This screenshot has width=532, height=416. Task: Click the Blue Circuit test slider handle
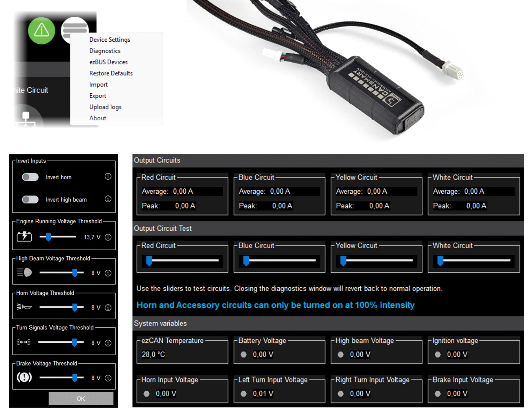click(x=246, y=261)
